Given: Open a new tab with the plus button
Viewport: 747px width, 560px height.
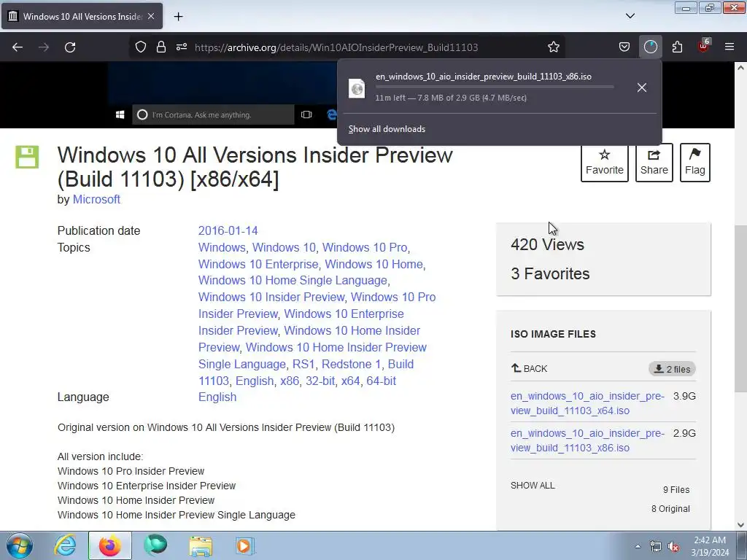Looking at the screenshot, I should (178, 17).
